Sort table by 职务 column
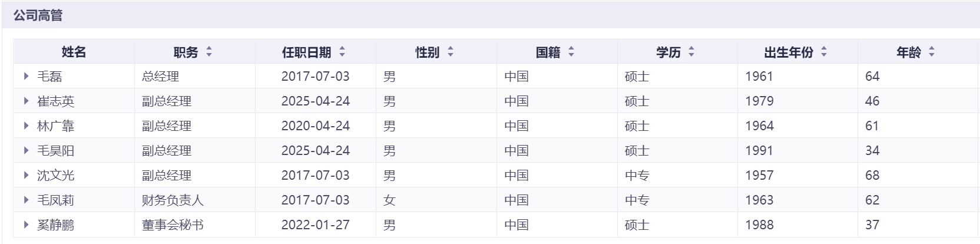 click(209, 52)
